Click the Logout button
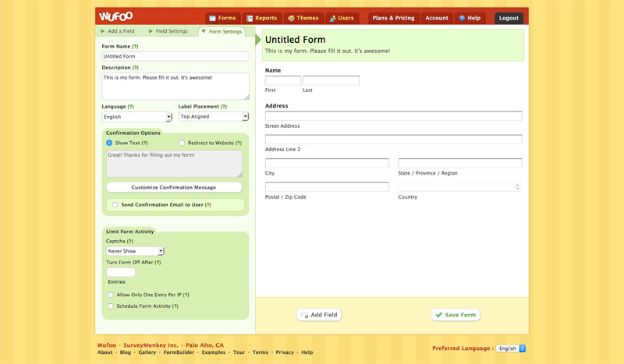 (x=509, y=18)
